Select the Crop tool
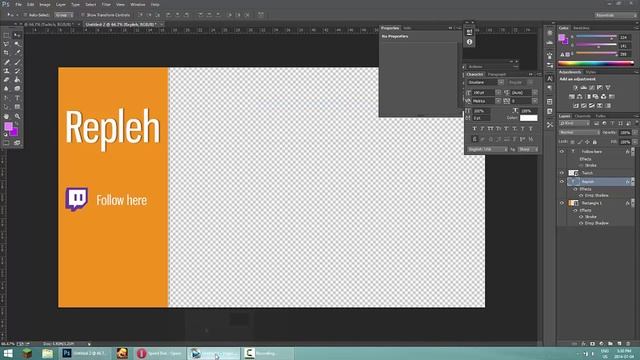This screenshot has height=360, width=640. (x=6, y=53)
